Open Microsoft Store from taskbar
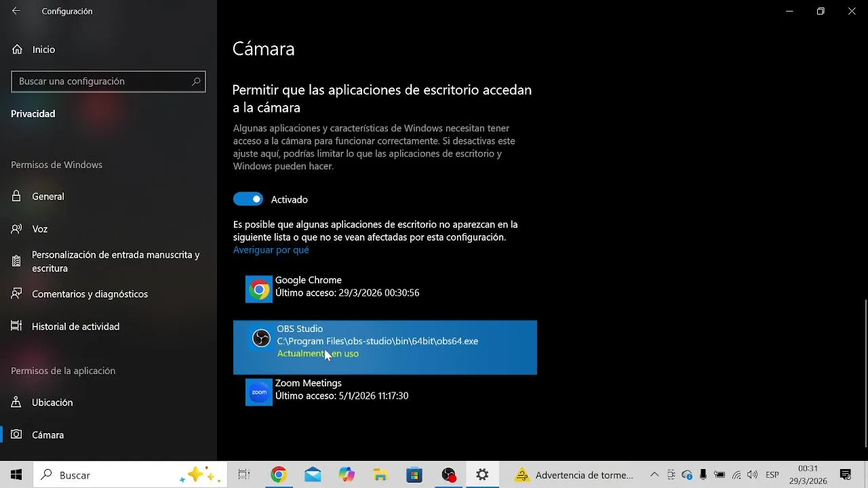868x488 pixels. pyautogui.click(x=414, y=475)
